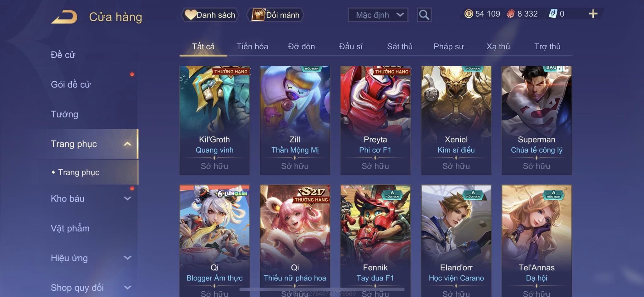Expand the Kho báu sidebar section
Image resolution: width=644 pixels, height=297 pixels.
pos(127,198)
